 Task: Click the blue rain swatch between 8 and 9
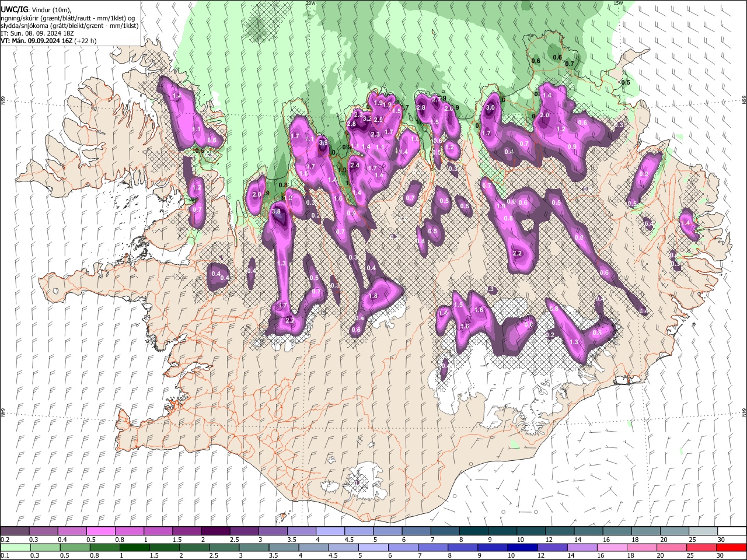pos(463,547)
